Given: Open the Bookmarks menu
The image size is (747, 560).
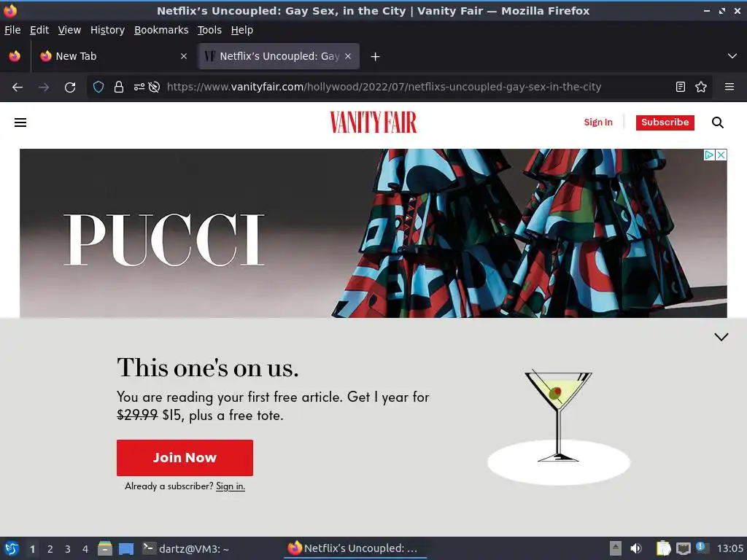Looking at the screenshot, I should 161,30.
